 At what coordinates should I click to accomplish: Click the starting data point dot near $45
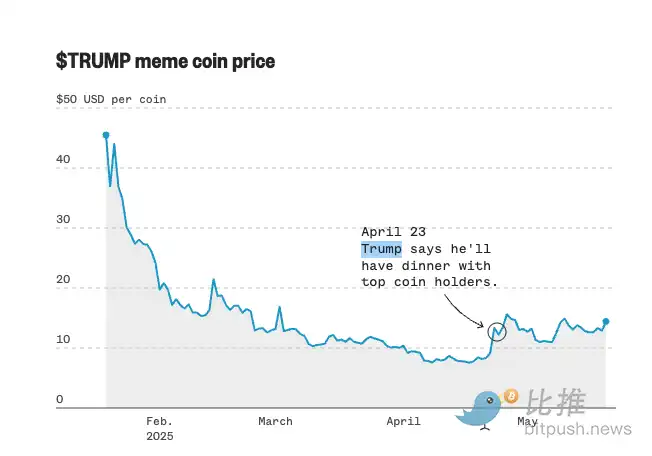[106, 136]
